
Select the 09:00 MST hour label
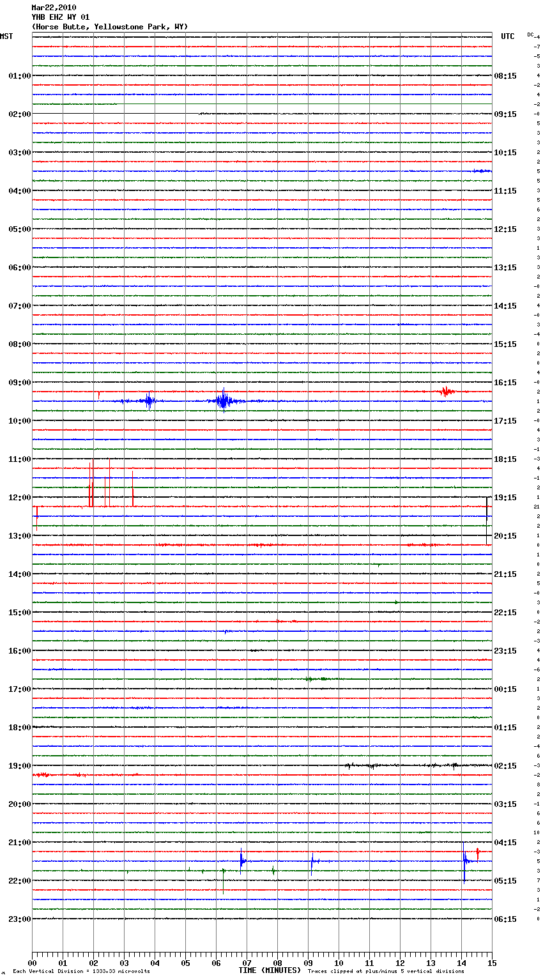click(x=19, y=383)
